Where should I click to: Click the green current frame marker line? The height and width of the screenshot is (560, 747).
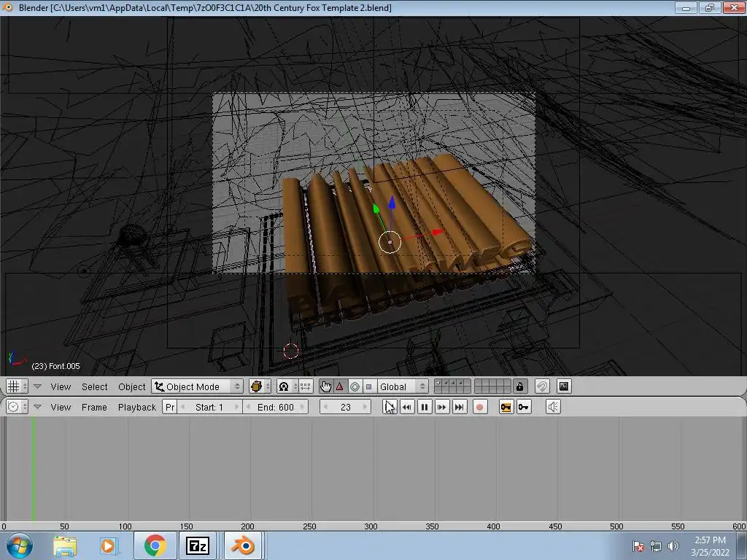pyautogui.click(x=34, y=469)
